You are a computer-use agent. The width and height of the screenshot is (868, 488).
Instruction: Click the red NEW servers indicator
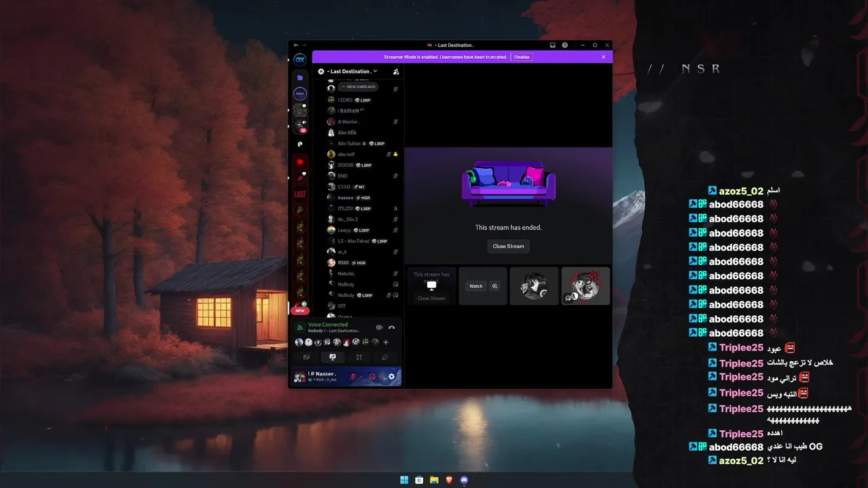pyautogui.click(x=300, y=310)
